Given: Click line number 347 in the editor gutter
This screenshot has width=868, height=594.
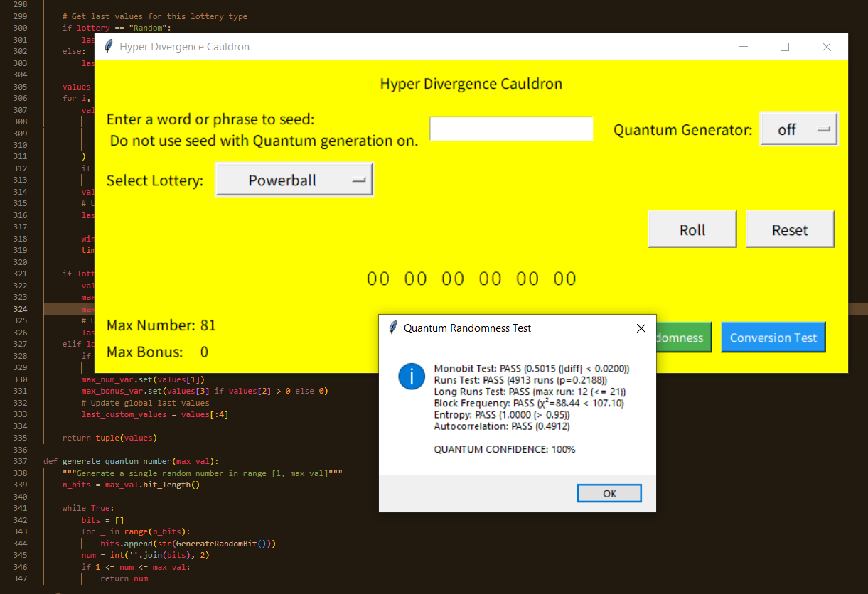Looking at the screenshot, I should pyautogui.click(x=20, y=578).
